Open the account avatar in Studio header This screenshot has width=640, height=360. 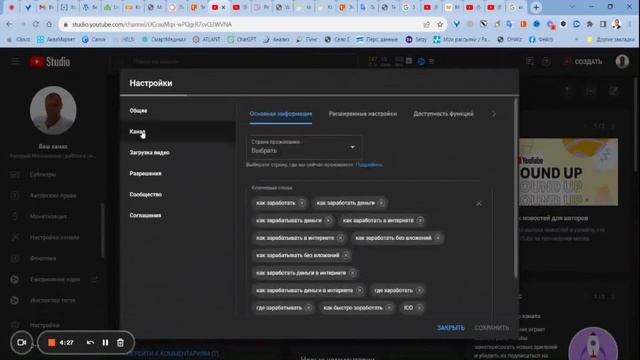tap(622, 61)
